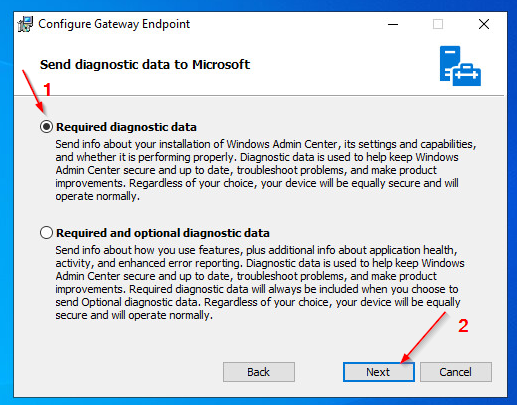517x405 pixels.
Task: Click the installer icon in the title bar
Action: [x=25, y=24]
